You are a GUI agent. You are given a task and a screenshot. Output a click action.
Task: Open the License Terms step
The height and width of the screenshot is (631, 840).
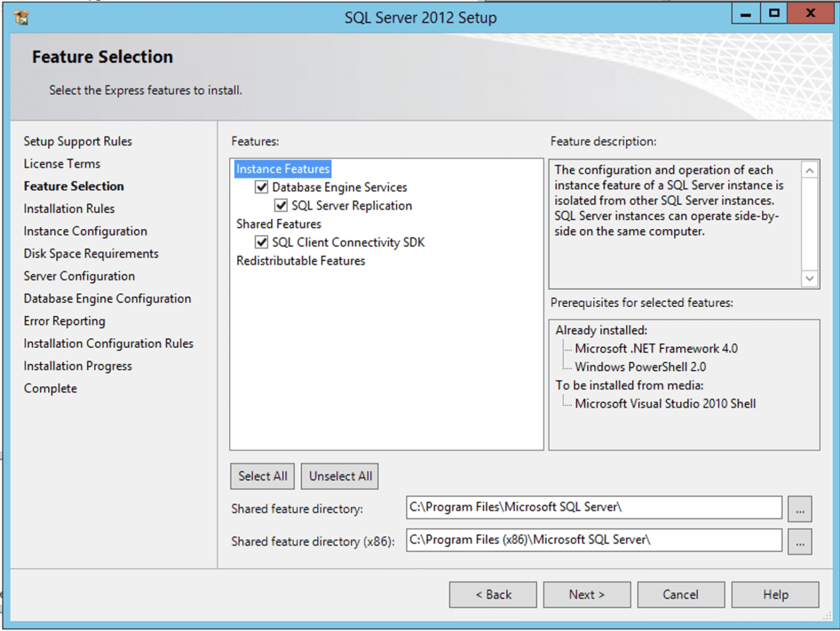pos(62,163)
